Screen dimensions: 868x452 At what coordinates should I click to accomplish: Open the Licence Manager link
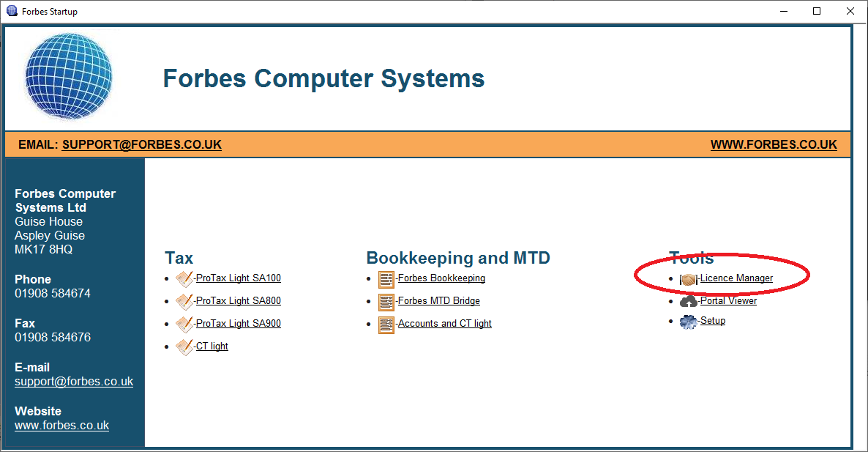[x=737, y=278]
